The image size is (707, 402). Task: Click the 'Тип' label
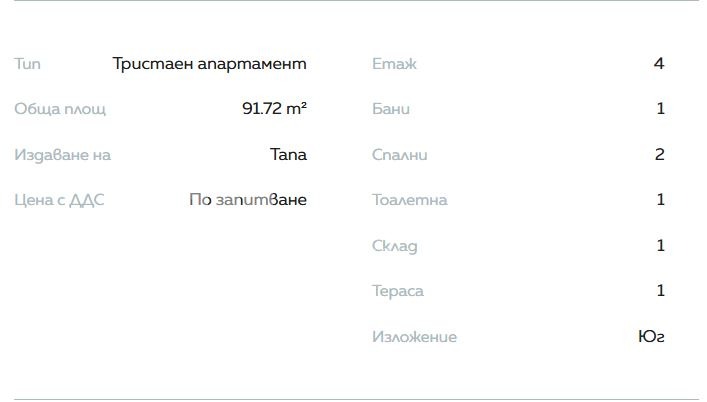[27, 64]
